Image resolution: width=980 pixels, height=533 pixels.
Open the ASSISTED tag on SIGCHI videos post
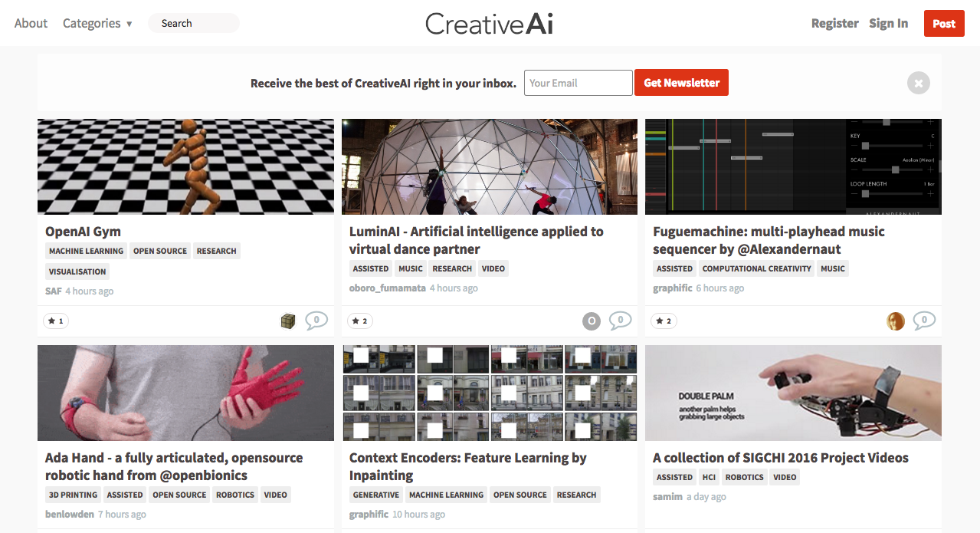click(x=674, y=476)
